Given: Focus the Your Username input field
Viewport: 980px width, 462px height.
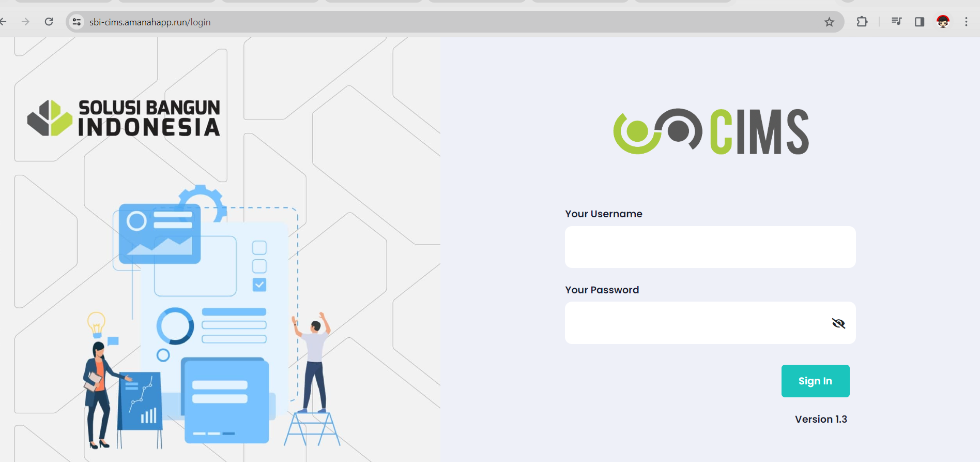Looking at the screenshot, I should 710,247.
